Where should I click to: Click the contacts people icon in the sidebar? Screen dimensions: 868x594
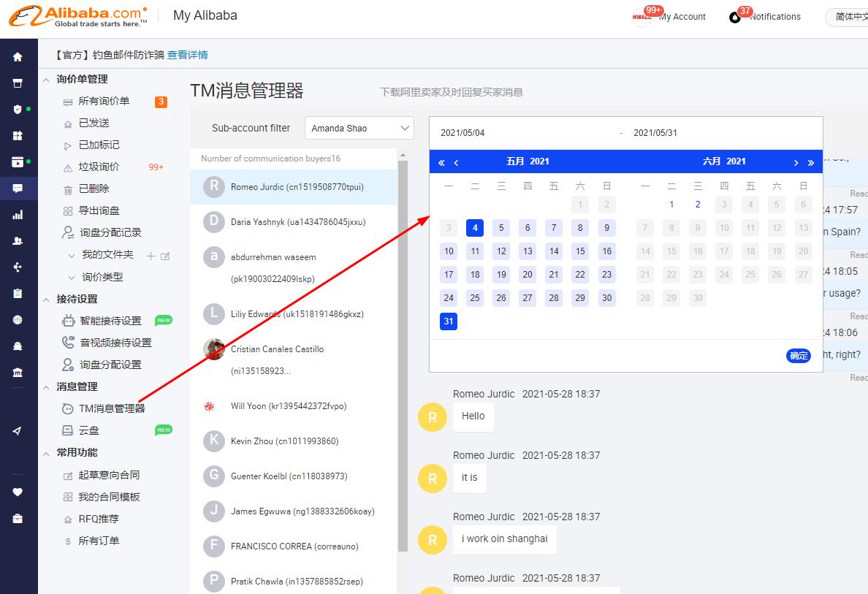[x=18, y=241]
